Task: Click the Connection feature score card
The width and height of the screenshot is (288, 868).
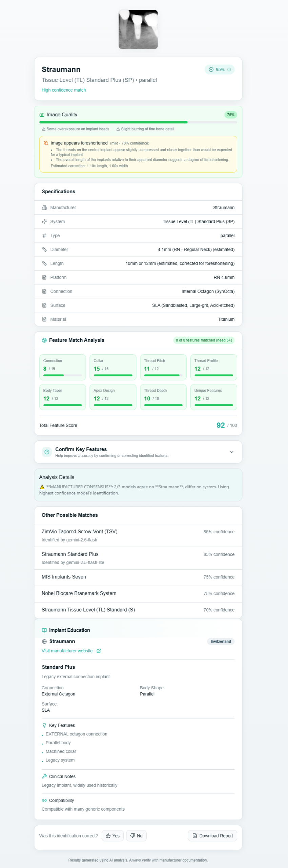Action: pos(62,367)
